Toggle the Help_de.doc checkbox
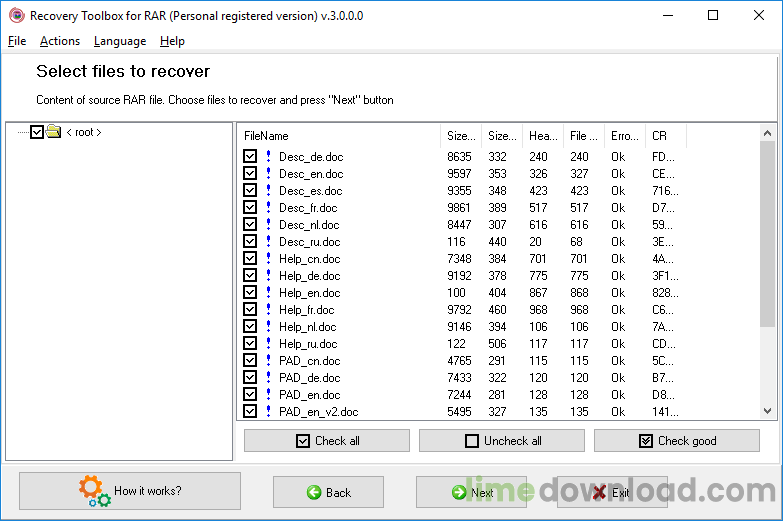Screen dimensions: 783x521 (x=250, y=275)
